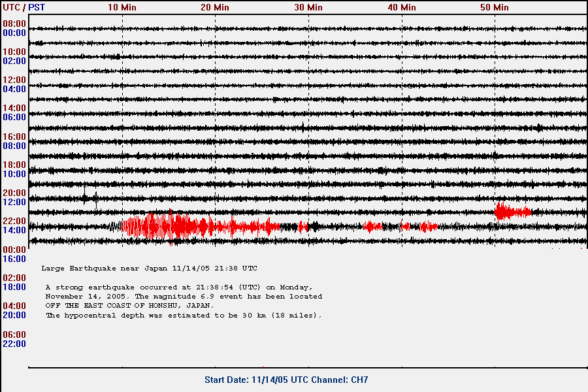This screenshot has width=588, height=392.
Task: Click the red UTC 08:00 label at top
Action: [x=14, y=24]
